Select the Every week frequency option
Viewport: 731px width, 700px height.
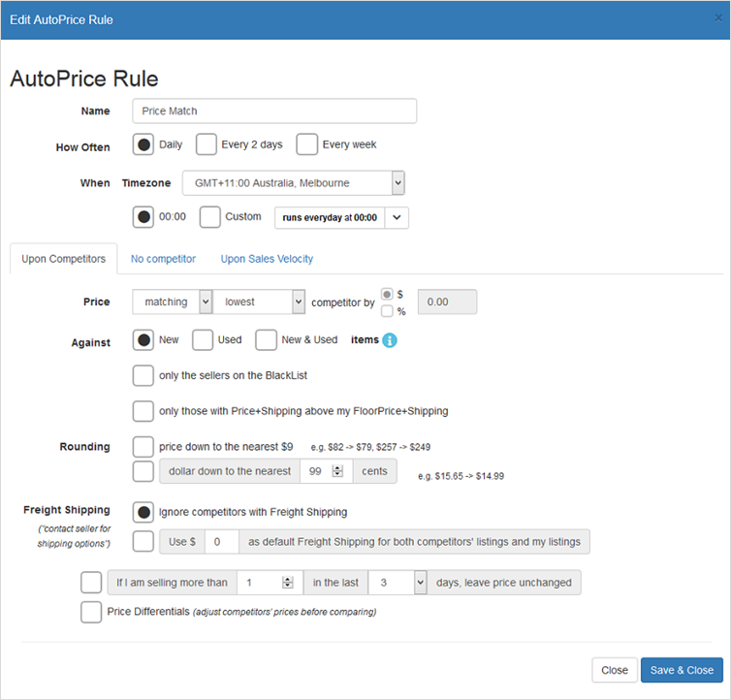pos(307,144)
